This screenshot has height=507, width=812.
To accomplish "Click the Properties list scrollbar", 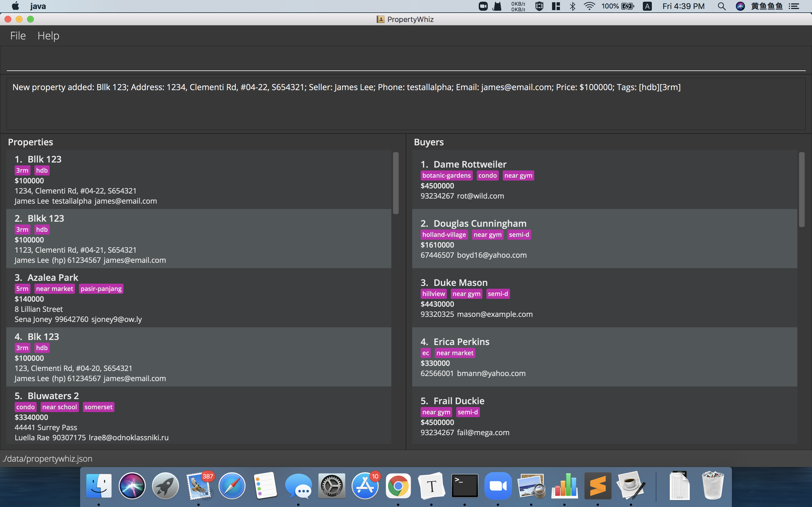I will [396, 183].
